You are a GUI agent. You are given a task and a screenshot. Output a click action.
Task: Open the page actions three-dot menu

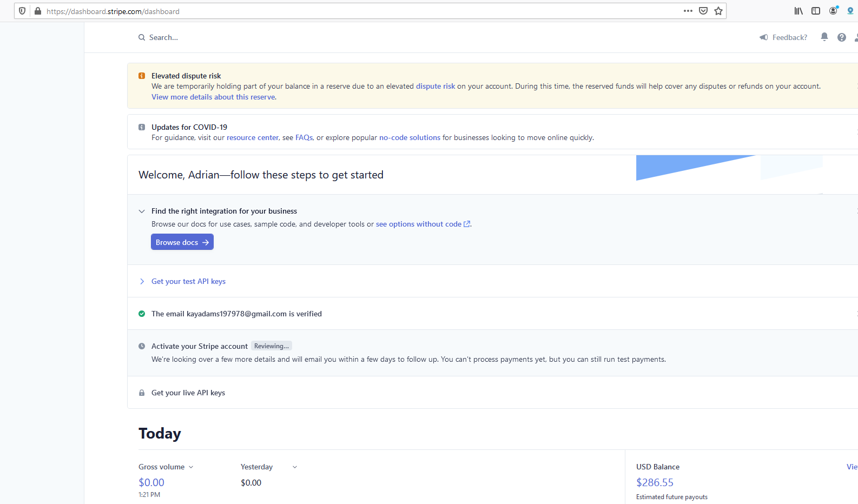(x=688, y=11)
